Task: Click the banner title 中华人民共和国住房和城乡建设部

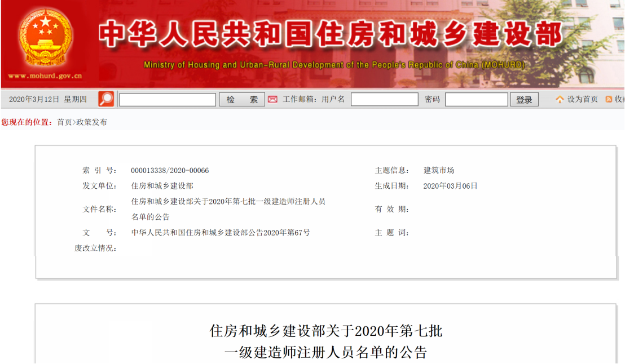Action: [331, 34]
